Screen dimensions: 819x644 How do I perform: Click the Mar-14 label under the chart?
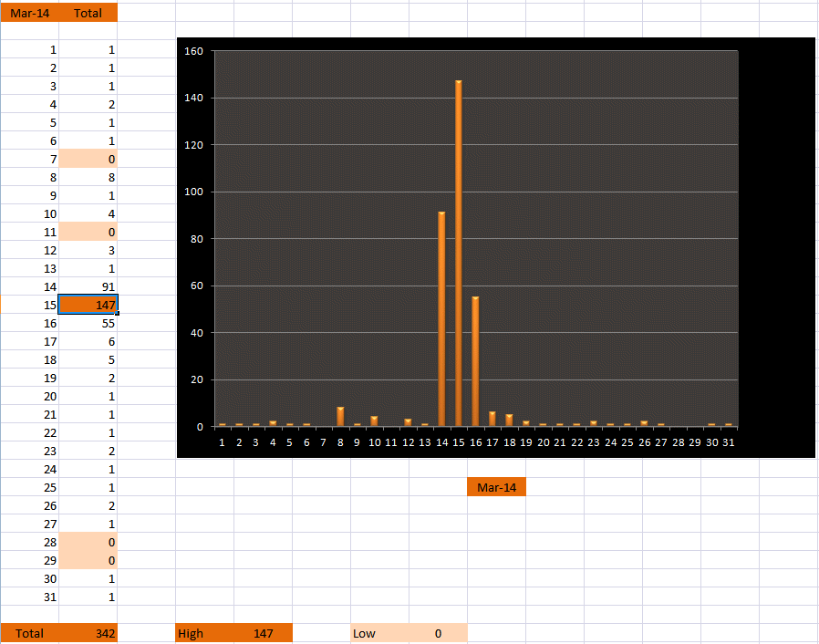[x=496, y=487]
